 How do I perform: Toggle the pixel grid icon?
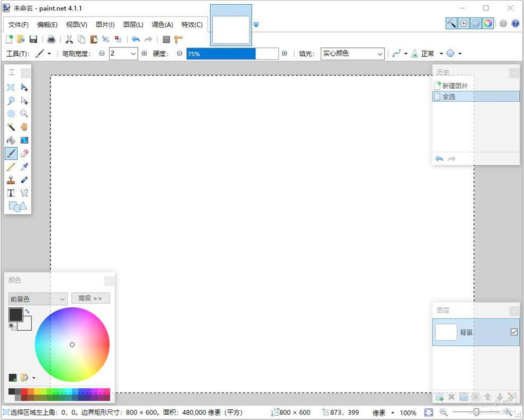pyautogui.click(x=166, y=39)
